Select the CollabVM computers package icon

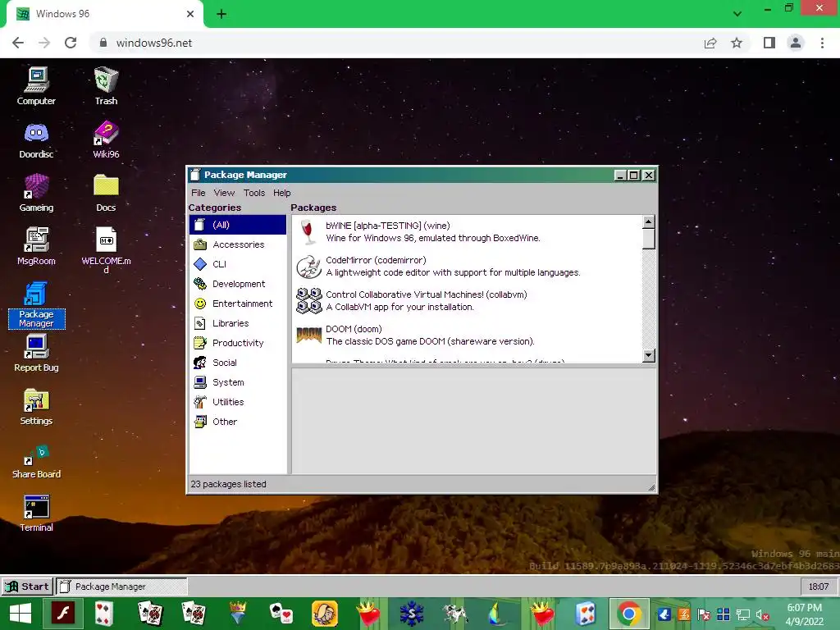(309, 300)
